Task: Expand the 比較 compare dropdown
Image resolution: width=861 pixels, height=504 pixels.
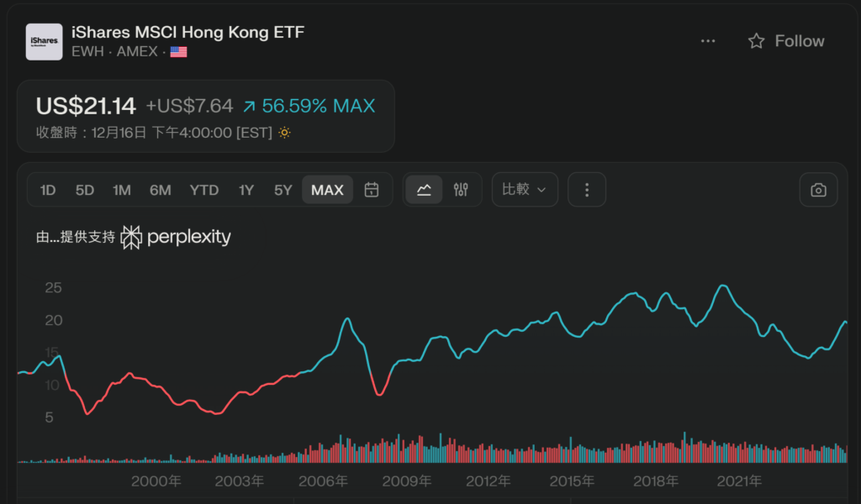Action: click(x=525, y=190)
